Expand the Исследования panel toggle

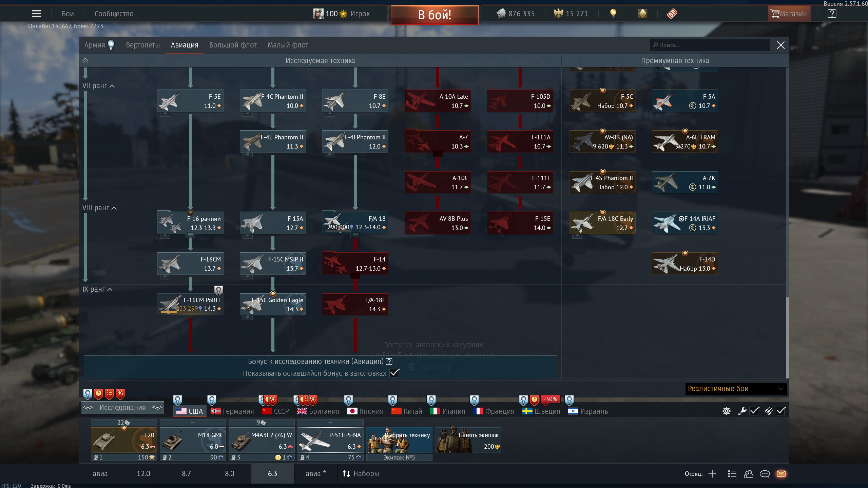click(122, 408)
